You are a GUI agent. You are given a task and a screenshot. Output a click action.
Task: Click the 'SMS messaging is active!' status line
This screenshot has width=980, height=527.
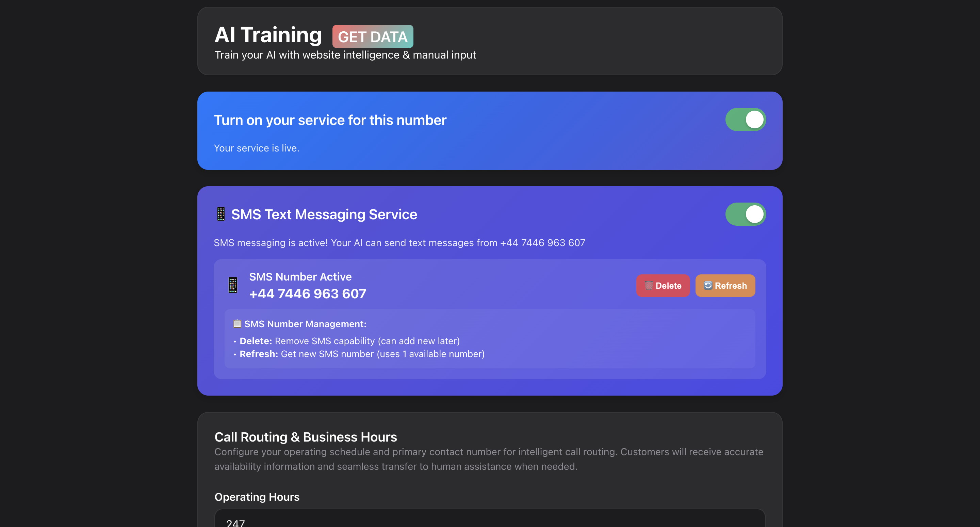coord(399,243)
